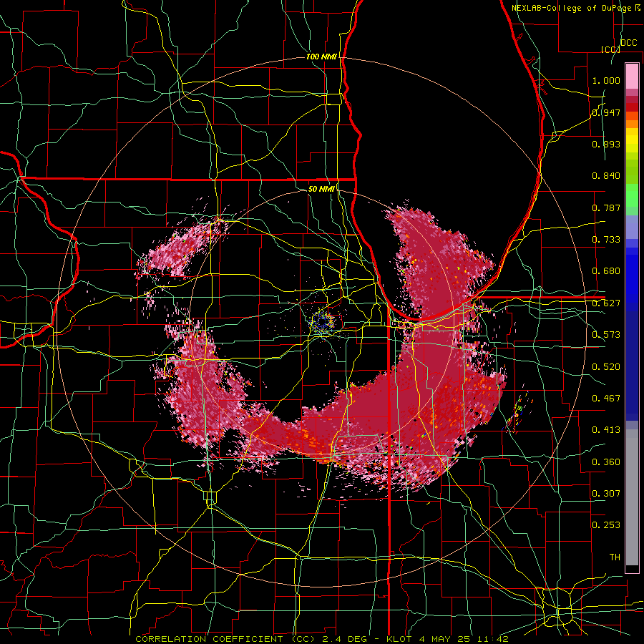Click the DCC label above the color bar
This screenshot has width=644, height=644.
[x=628, y=43]
